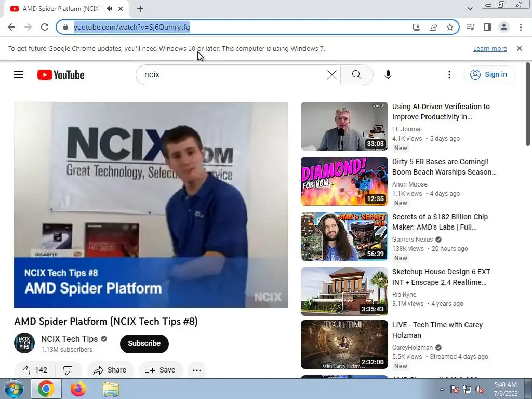Click the muted volume tray icon
532x399 pixels.
click(480, 389)
